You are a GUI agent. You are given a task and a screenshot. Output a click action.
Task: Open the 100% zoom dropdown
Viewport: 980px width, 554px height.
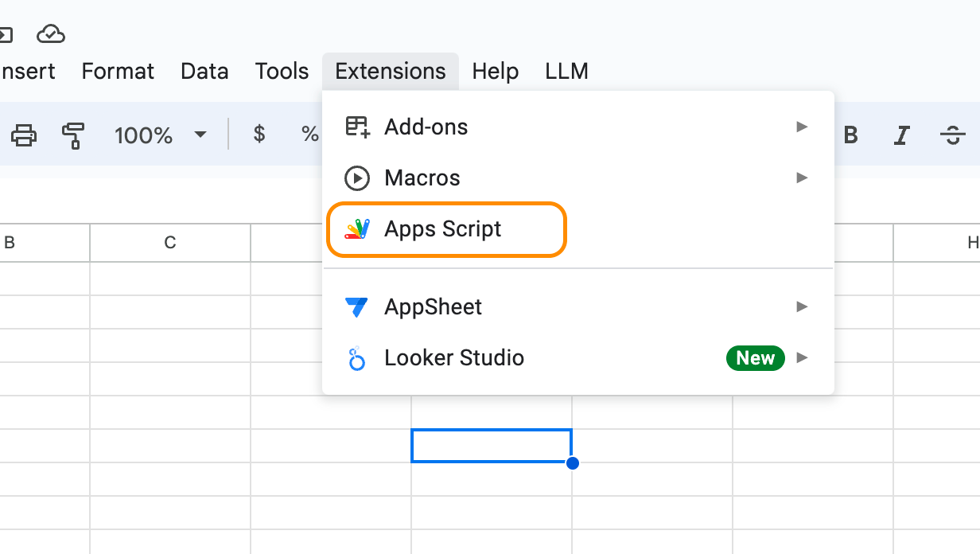pyautogui.click(x=160, y=135)
